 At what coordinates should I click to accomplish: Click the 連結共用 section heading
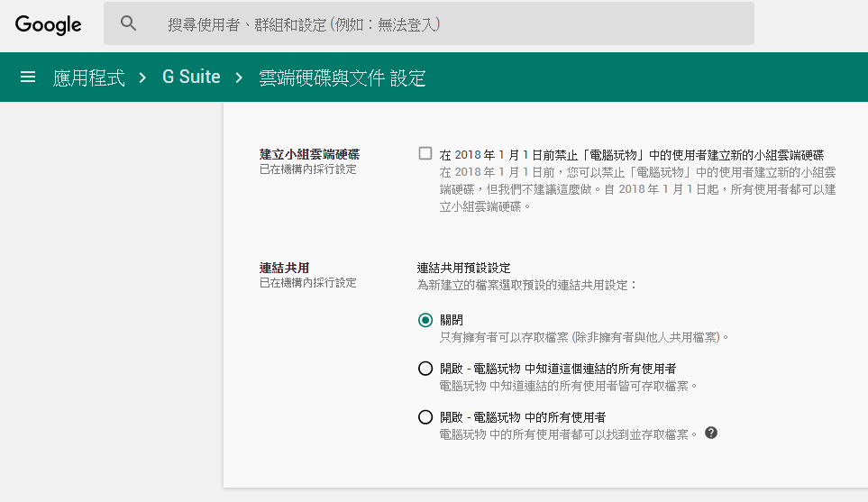tap(285, 268)
